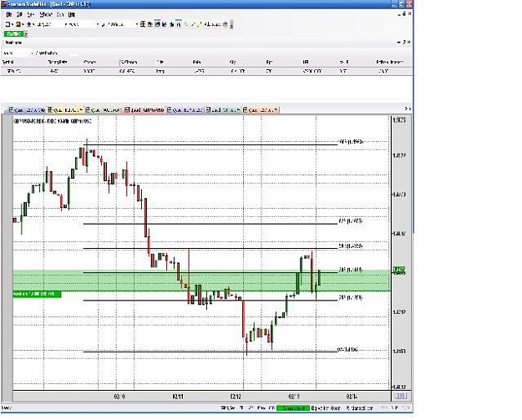
Task: Open the second menu in the menu bar
Action: point(20,15)
